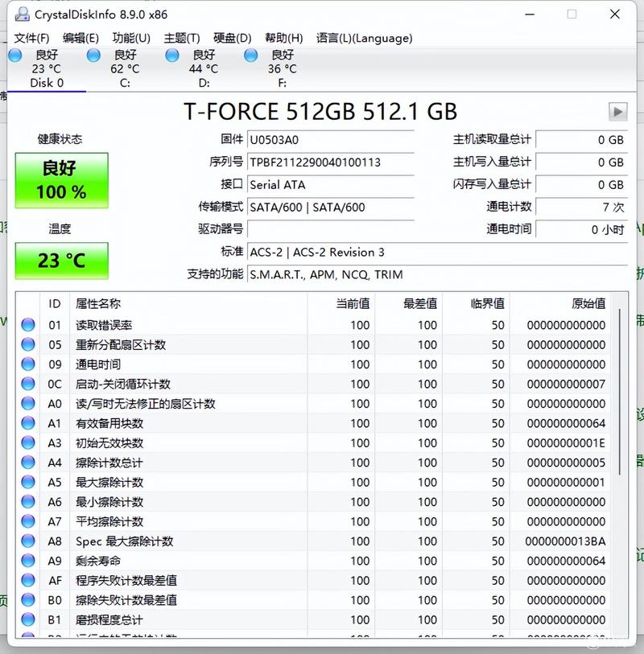Click the power-on count value 7 次
The image size is (644, 654).
tap(582, 208)
